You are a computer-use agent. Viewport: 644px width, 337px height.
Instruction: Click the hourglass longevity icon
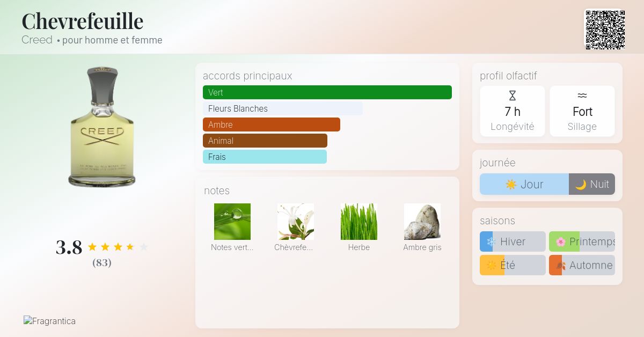click(513, 96)
